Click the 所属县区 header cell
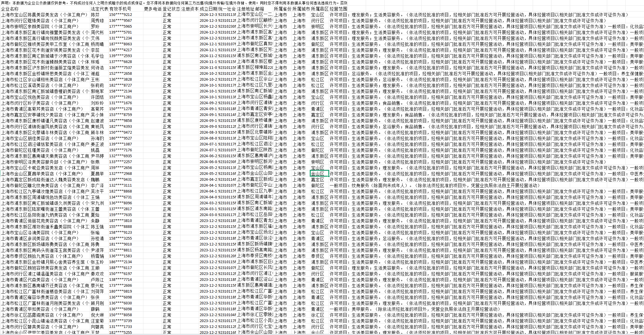Screen dimensions: 644x335 pyautogui.click(x=319, y=9)
